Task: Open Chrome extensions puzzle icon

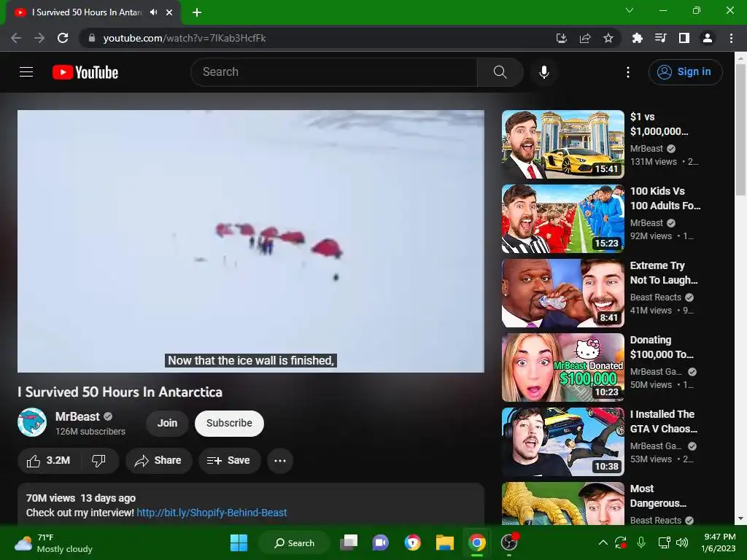Action: [637, 38]
